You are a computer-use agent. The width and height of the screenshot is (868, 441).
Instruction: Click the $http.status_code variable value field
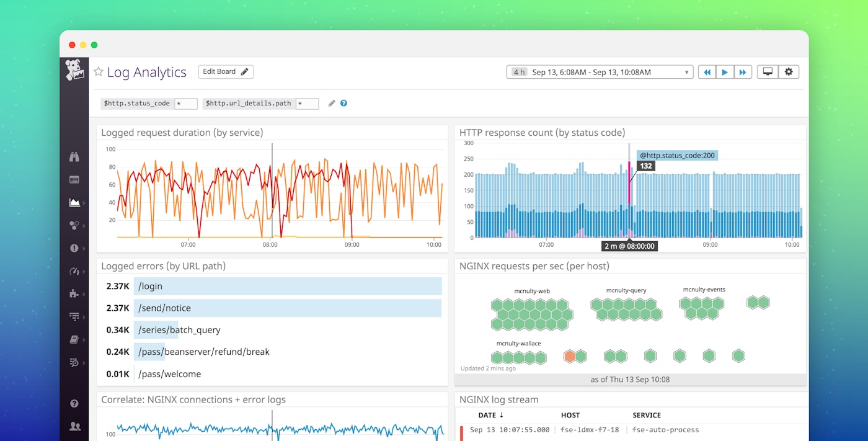click(185, 104)
